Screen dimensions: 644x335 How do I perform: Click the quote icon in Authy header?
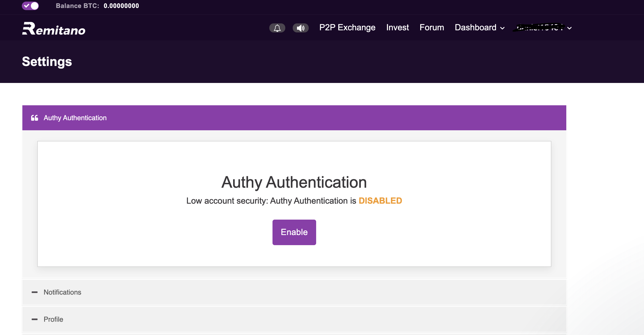35,118
